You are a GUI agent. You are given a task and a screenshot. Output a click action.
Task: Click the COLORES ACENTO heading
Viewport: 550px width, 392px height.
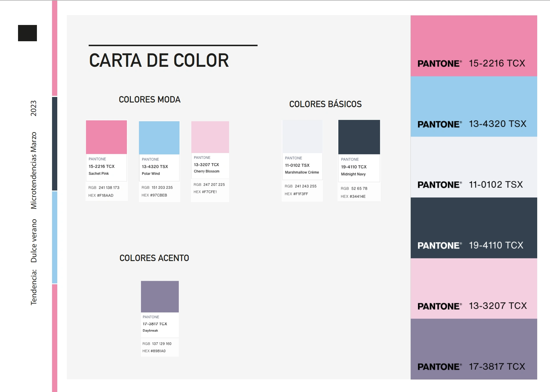[x=154, y=258]
